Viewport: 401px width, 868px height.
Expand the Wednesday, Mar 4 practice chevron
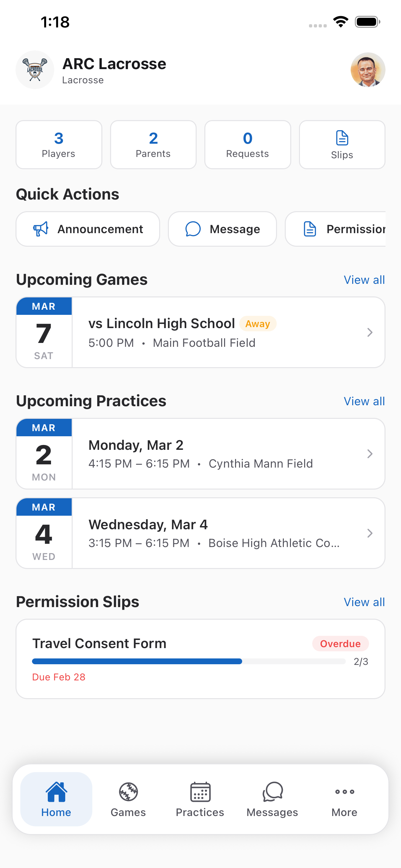tap(370, 533)
